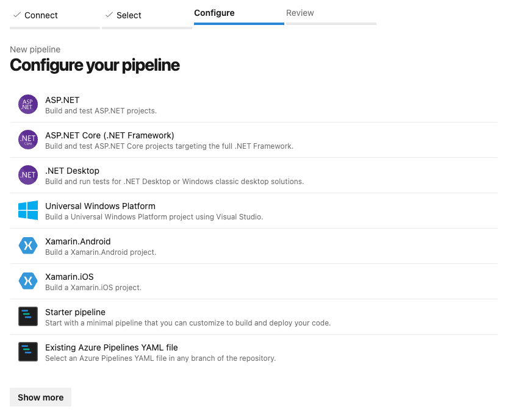The width and height of the screenshot is (510, 420).
Task: Click the Existing Azure Pipelines YAML file icon
Action: coord(27,352)
